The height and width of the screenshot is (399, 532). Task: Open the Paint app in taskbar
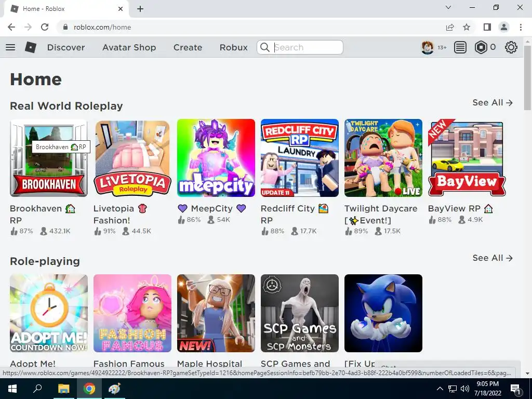click(x=114, y=389)
